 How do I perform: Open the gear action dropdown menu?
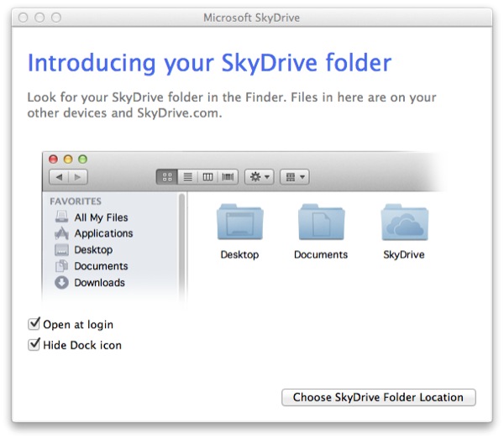coord(259,177)
